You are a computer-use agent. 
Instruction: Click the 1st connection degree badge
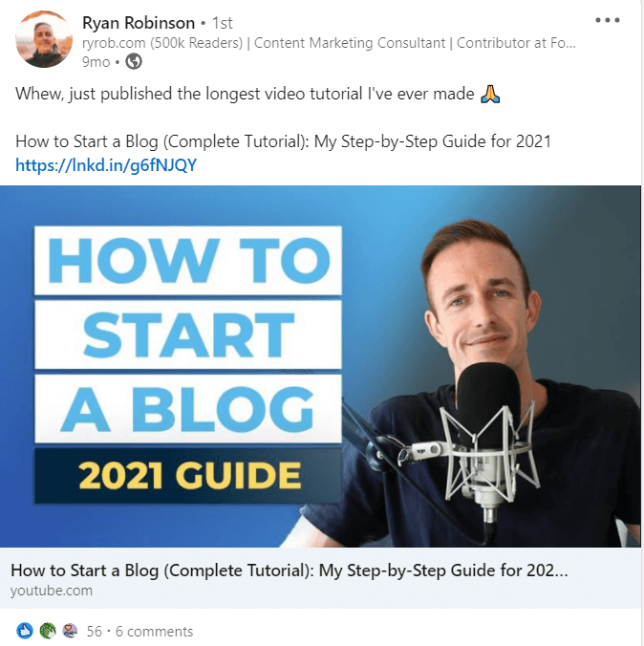(223, 23)
